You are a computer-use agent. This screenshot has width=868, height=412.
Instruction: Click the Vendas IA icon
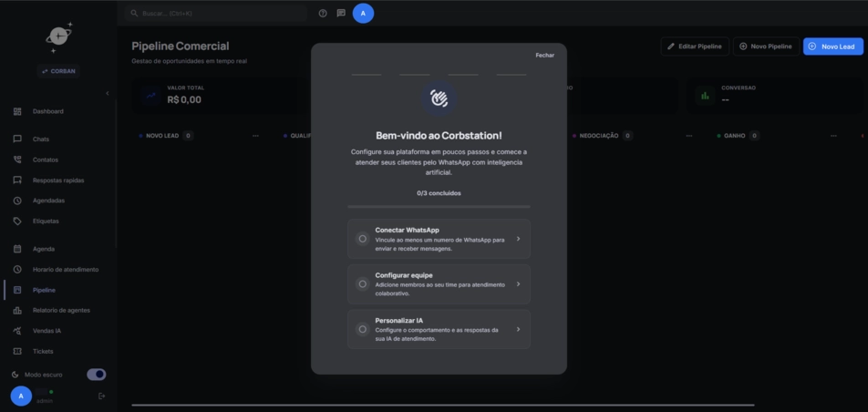(x=17, y=331)
